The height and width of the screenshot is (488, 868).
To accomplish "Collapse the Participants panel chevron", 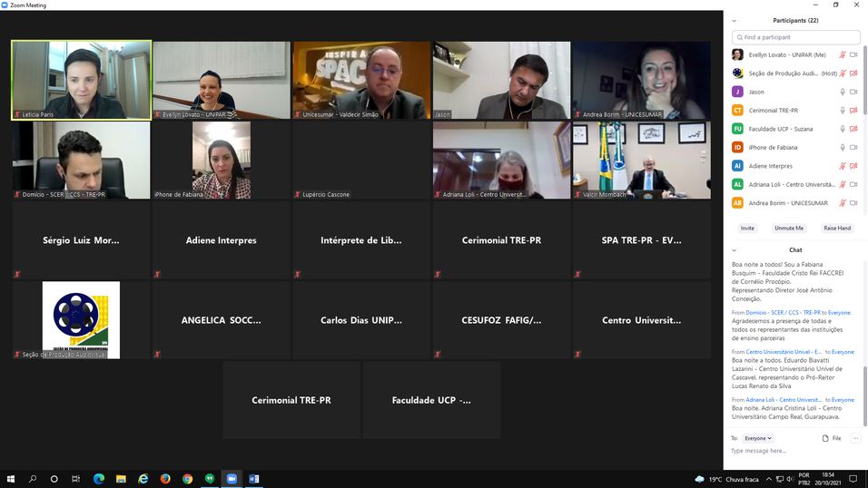I will coord(735,20).
